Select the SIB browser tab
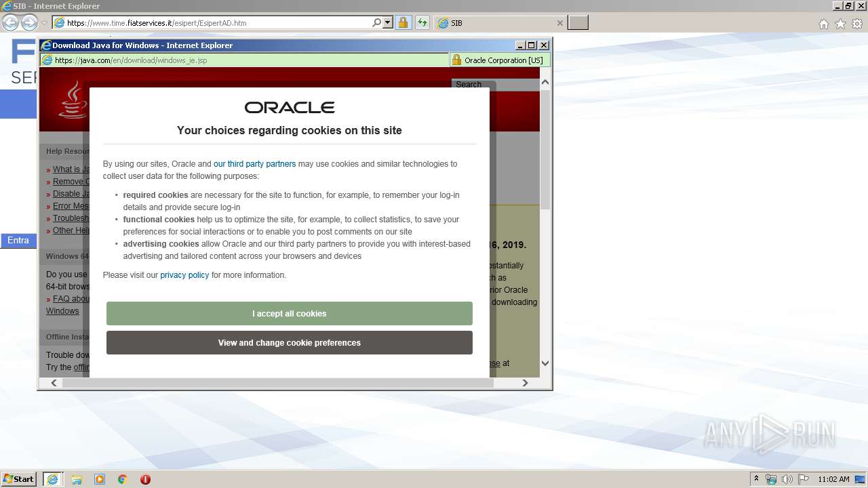Screen dimensions: 868x488 tap(500, 22)
